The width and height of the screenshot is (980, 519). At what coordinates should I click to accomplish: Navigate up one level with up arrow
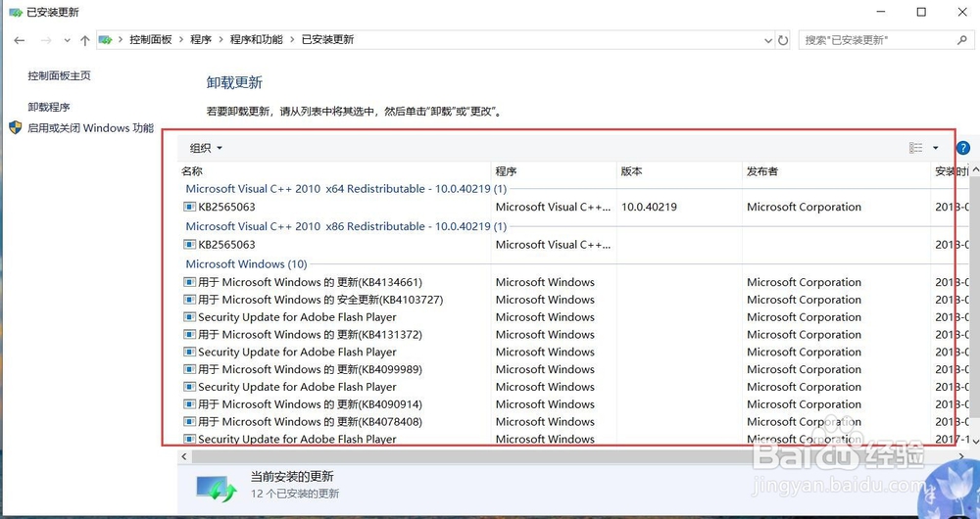pos(85,40)
